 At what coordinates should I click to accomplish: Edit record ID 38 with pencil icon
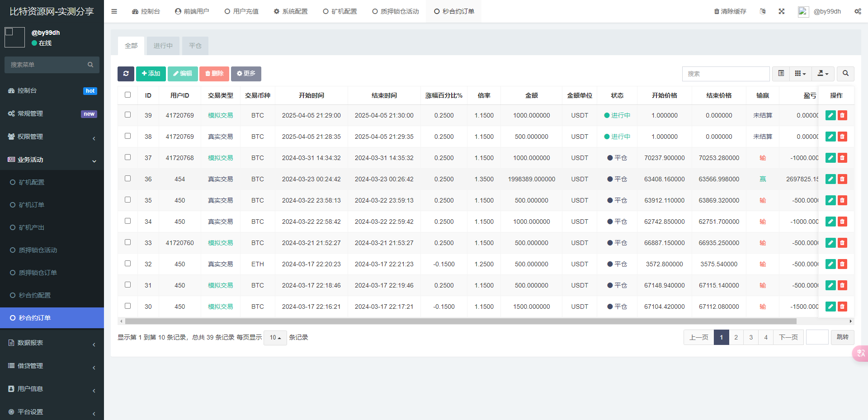pos(830,137)
